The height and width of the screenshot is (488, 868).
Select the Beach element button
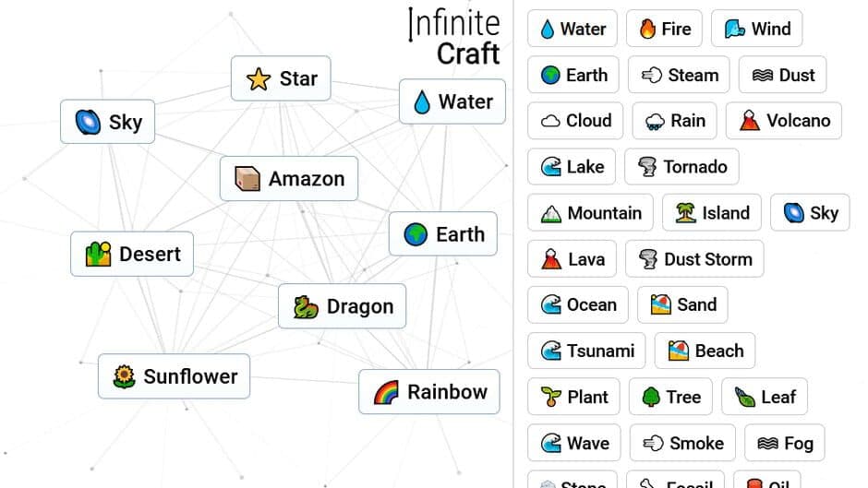point(705,351)
